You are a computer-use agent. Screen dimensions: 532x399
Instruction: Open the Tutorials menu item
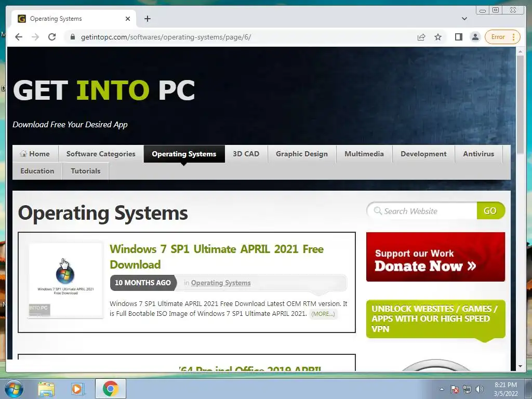(x=86, y=171)
